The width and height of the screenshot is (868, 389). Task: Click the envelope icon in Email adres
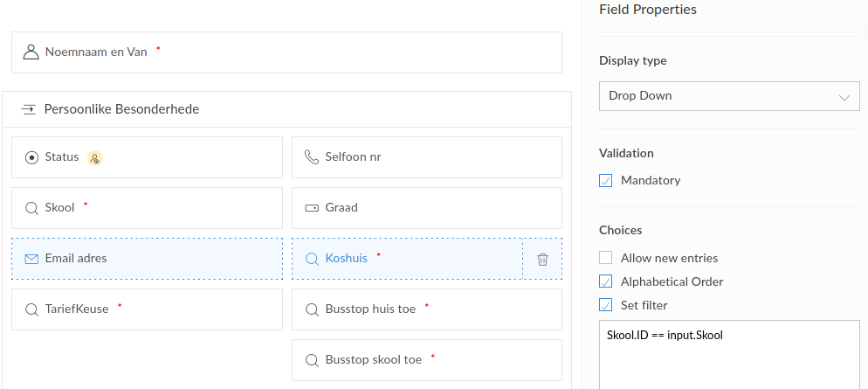coord(31,259)
